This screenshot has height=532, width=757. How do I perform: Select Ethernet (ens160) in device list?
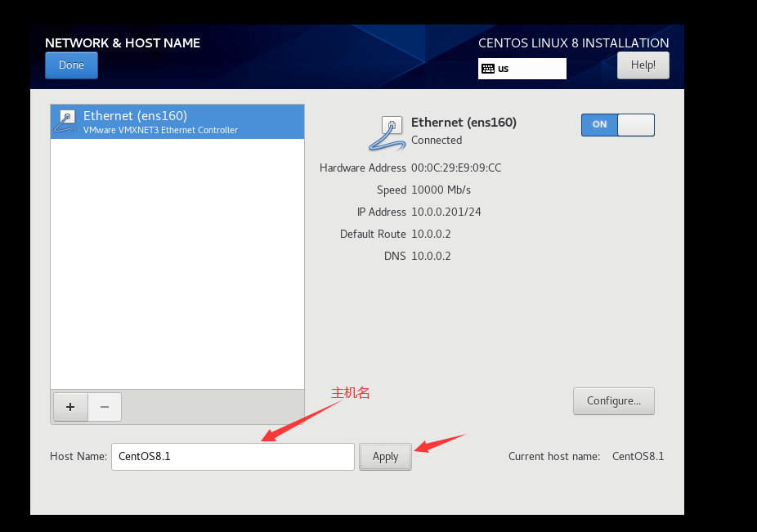[177, 122]
